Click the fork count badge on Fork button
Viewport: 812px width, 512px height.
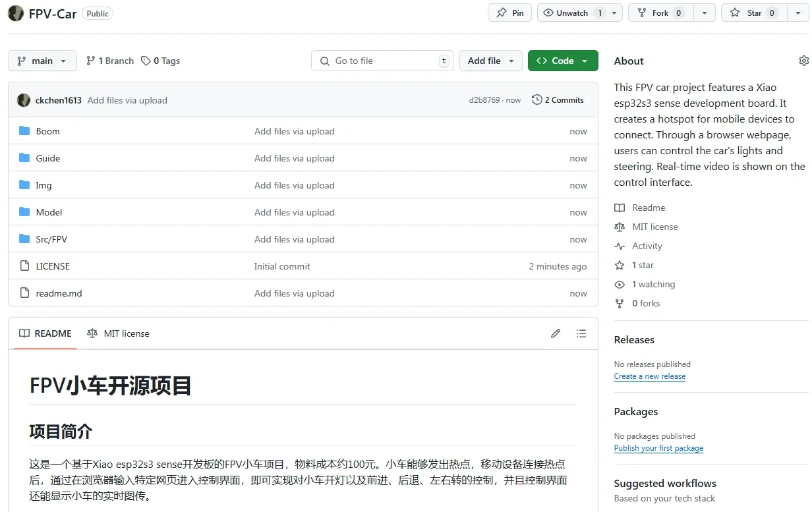pos(679,13)
